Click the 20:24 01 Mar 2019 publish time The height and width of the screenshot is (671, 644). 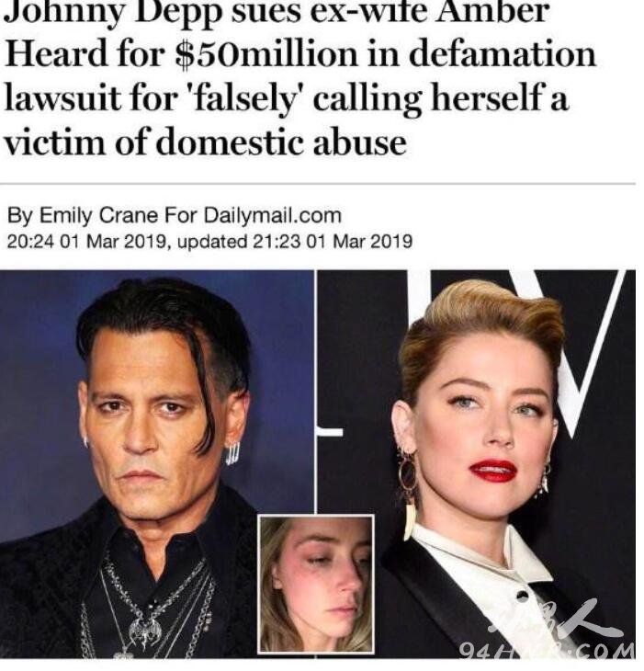[86, 242]
